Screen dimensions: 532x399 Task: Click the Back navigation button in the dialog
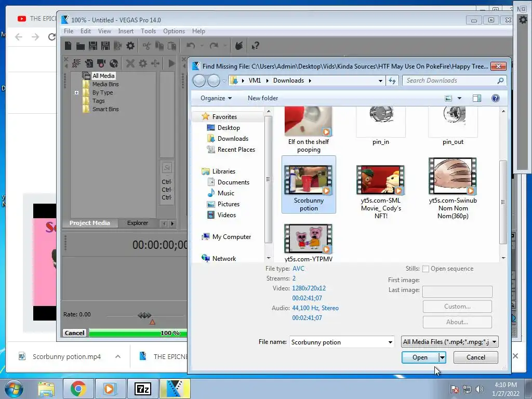point(199,81)
